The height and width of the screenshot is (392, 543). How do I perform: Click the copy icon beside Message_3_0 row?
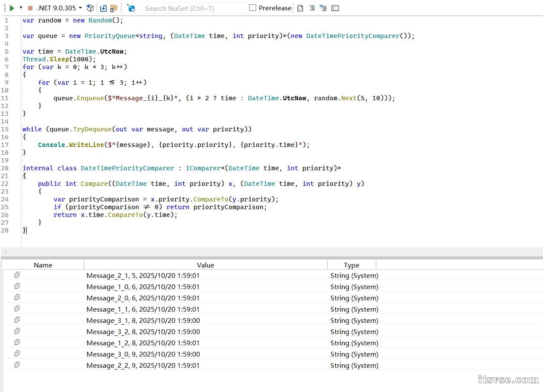click(x=17, y=354)
